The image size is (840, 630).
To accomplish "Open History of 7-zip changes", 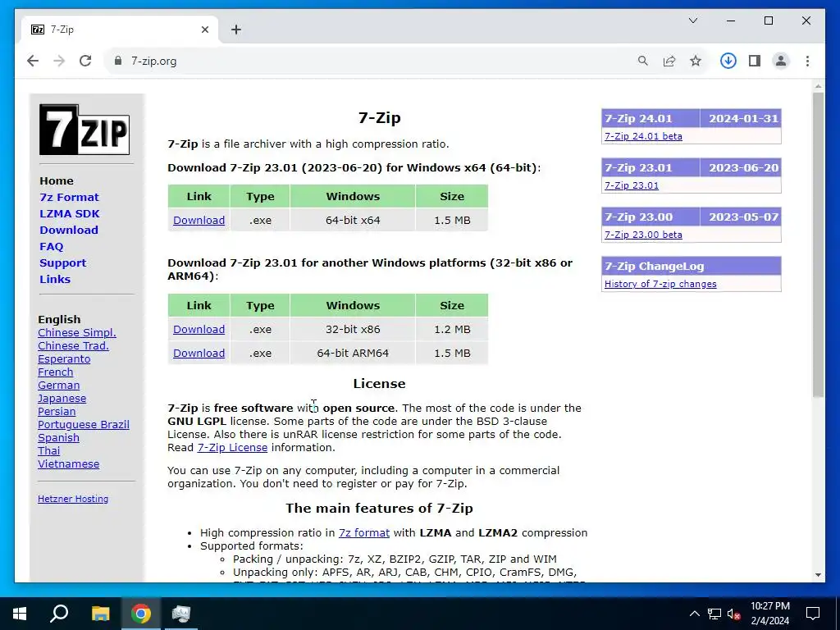I will pos(660,284).
